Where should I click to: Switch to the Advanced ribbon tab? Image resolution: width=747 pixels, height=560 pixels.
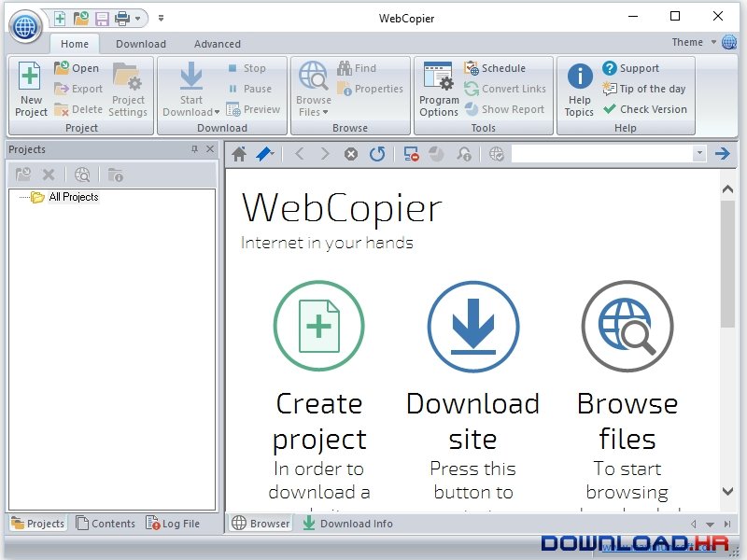[x=218, y=44]
